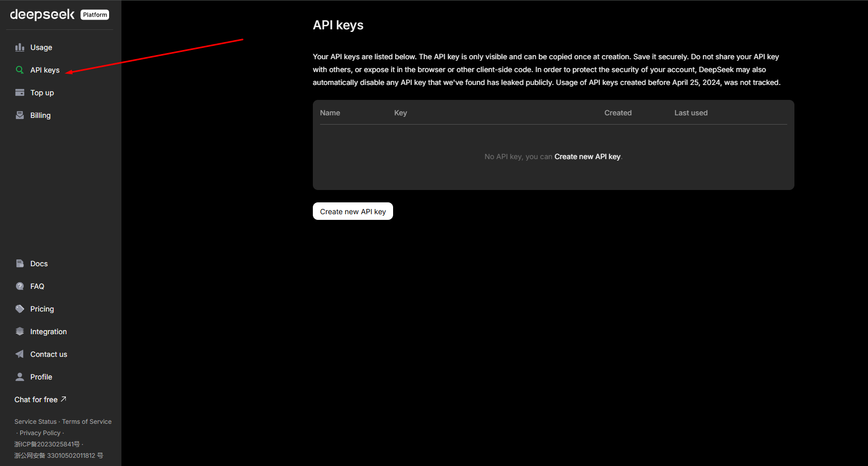Click the Key column header
Image resolution: width=868 pixels, height=466 pixels.
point(400,113)
